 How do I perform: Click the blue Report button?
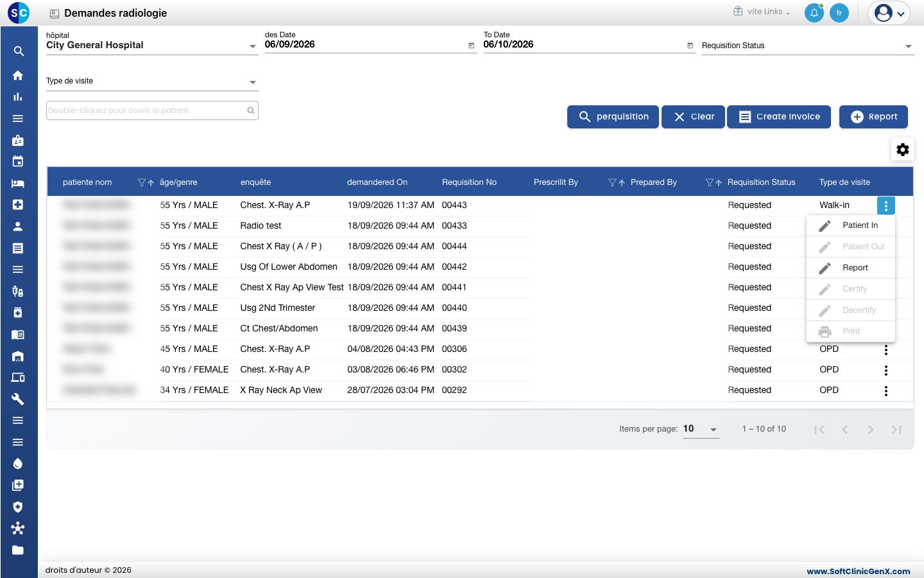(873, 117)
